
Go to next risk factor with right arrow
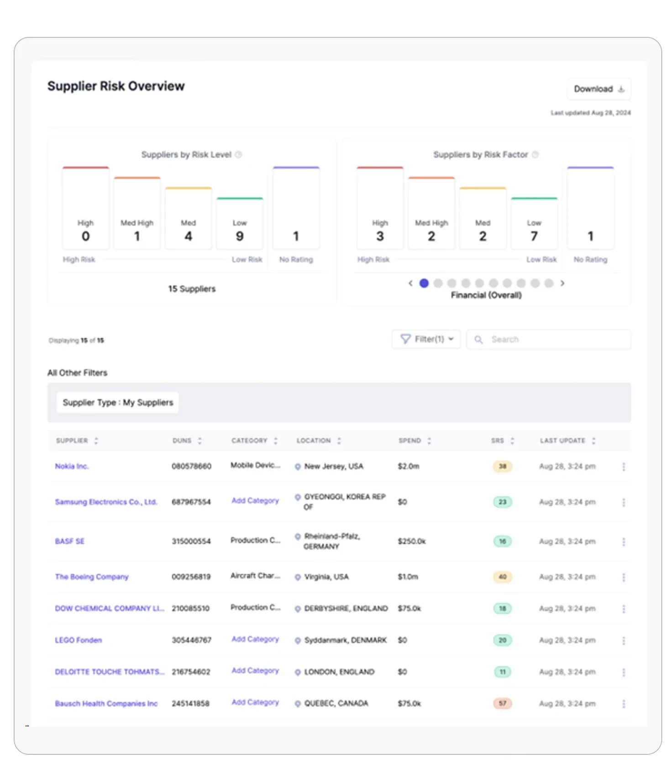click(x=562, y=283)
